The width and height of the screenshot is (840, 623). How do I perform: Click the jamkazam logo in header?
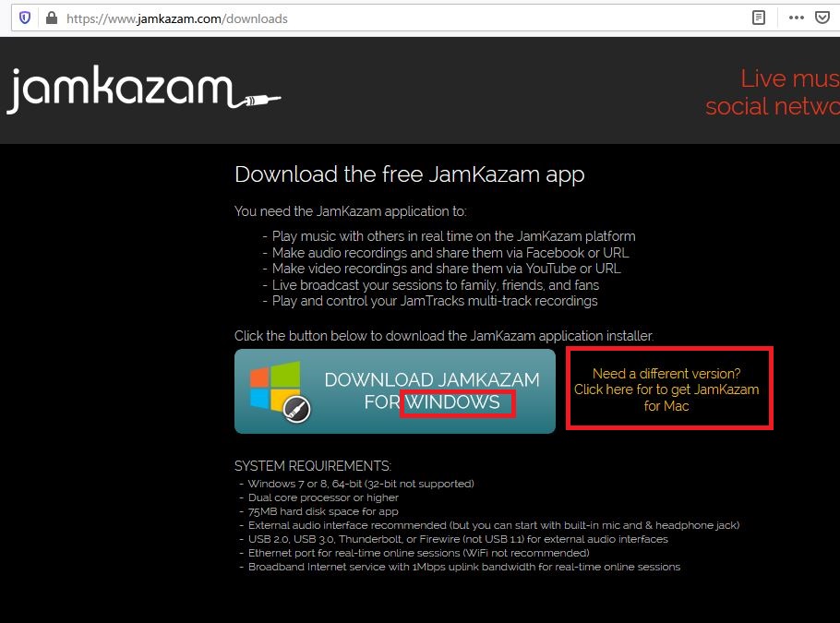tap(144, 90)
